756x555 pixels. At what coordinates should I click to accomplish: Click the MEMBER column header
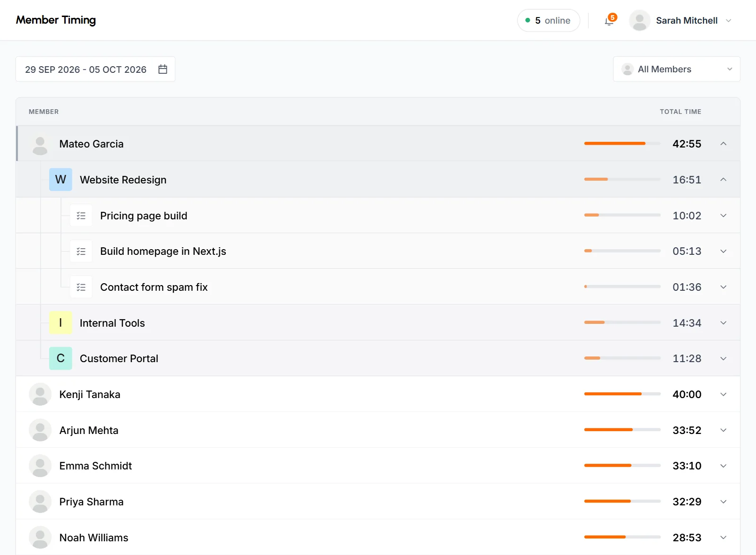point(43,112)
